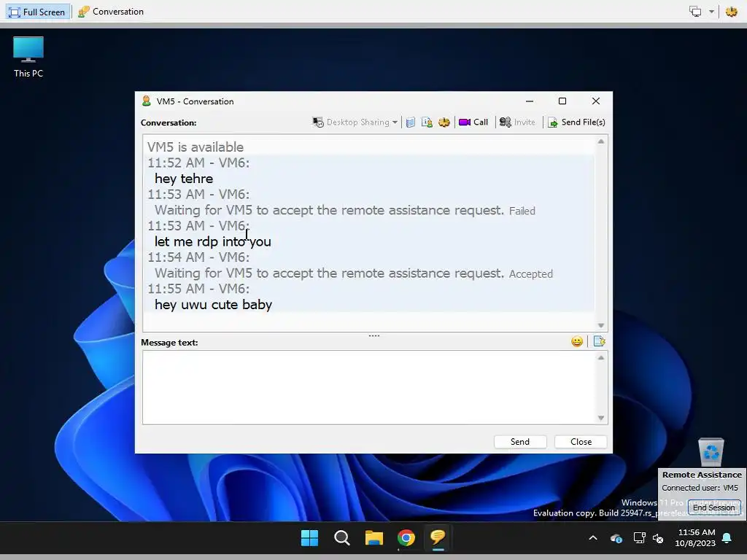Open taskbar Search
Viewport: 747px width, 560px height.
342,538
